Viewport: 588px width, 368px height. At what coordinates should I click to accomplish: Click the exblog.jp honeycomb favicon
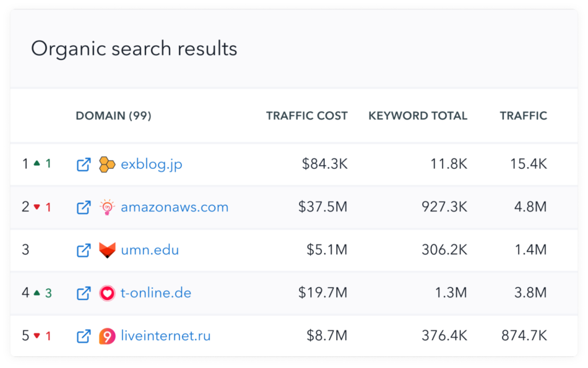[x=107, y=165]
